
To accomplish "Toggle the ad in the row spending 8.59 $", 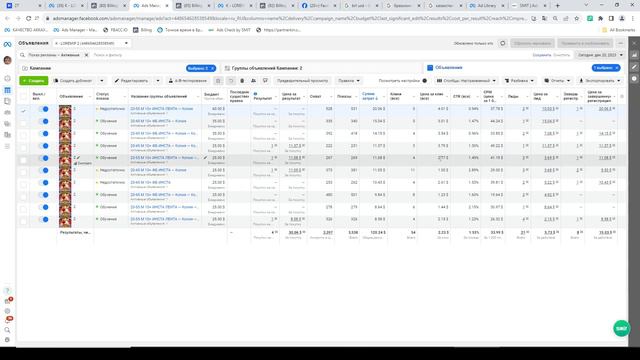I will pyautogui.click(x=43, y=219).
